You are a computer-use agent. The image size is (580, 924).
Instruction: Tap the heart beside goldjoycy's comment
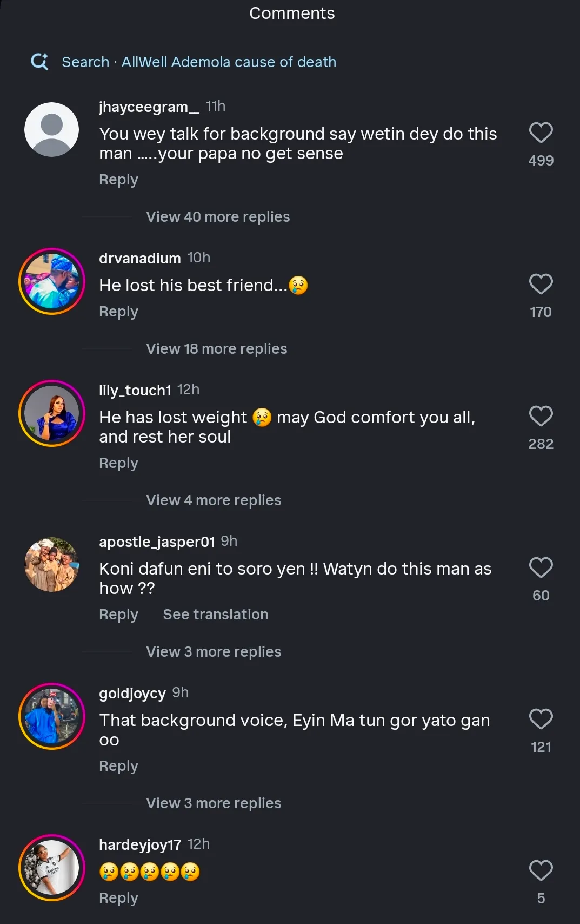[x=541, y=720]
